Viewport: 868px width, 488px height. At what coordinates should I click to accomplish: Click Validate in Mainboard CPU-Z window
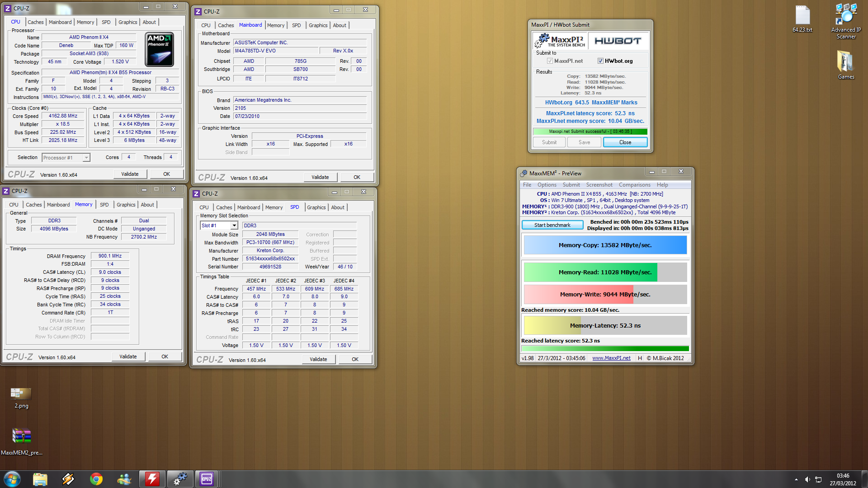pyautogui.click(x=320, y=177)
